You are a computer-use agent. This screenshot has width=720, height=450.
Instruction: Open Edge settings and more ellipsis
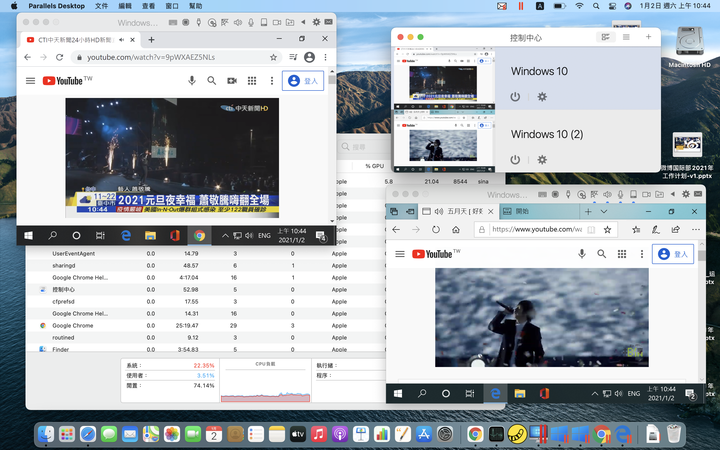[x=696, y=230]
